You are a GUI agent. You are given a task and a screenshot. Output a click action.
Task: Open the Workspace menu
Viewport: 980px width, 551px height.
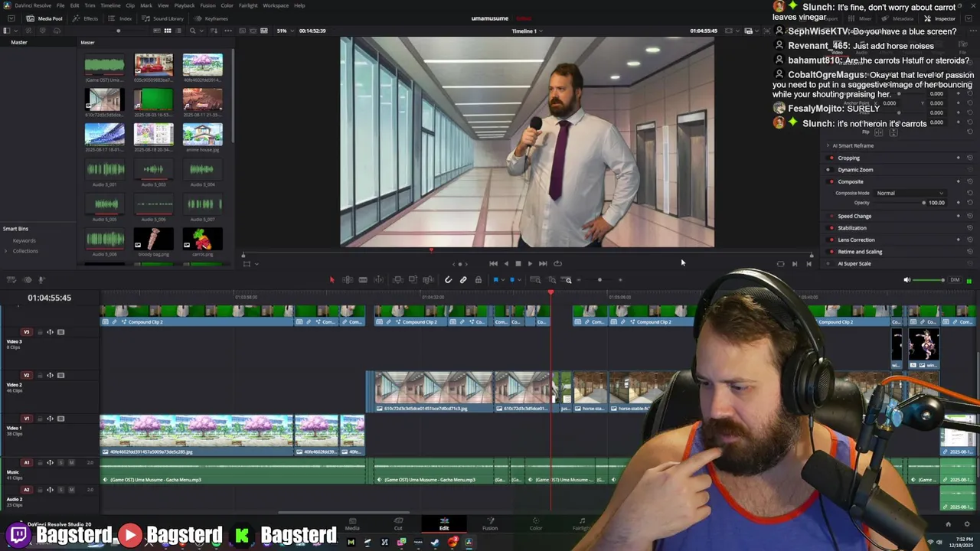276,5
